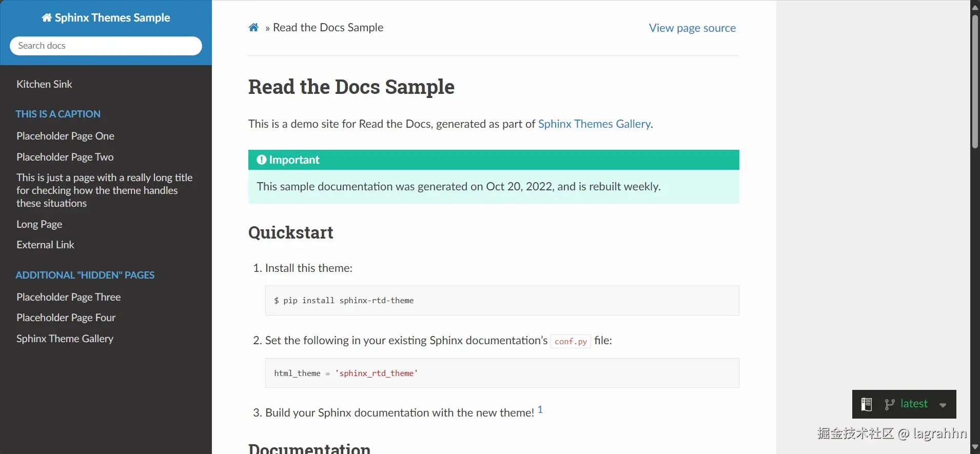Viewport: 980px width, 454px height.
Task: Navigate to Long Page
Action: [39, 224]
